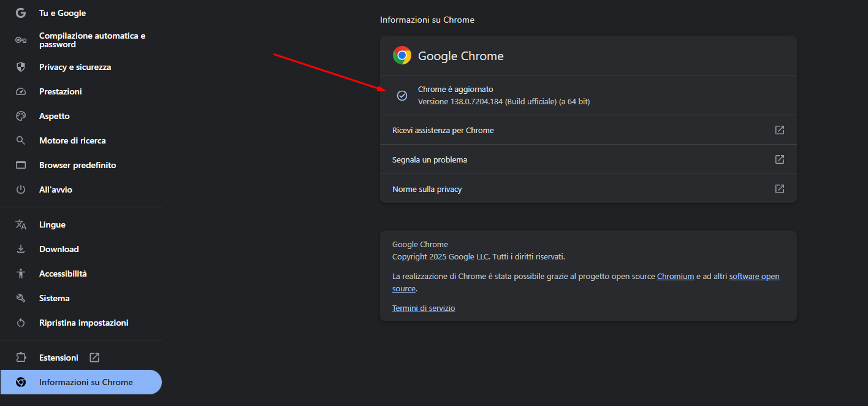Click the puzzle piece icon for Estensioni
The image size is (868, 406).
[21, 358]
